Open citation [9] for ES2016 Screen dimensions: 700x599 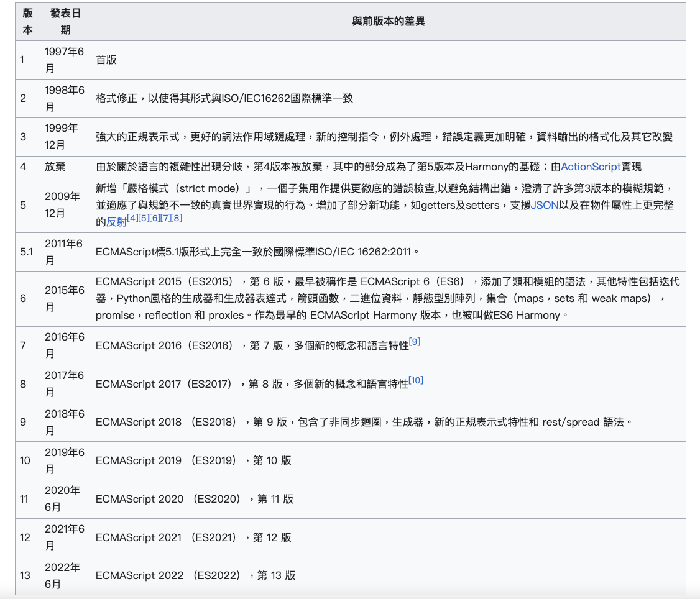pyautogui.click(x=415, y=341)
